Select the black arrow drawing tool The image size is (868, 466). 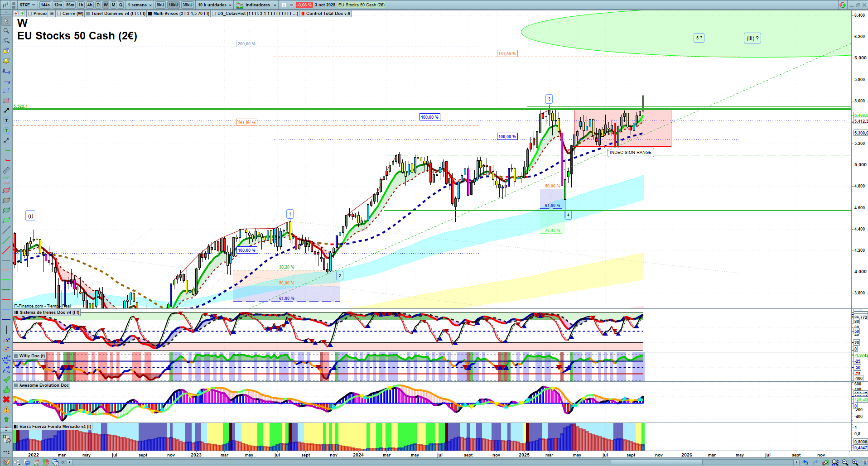click(x=6, y=110)
